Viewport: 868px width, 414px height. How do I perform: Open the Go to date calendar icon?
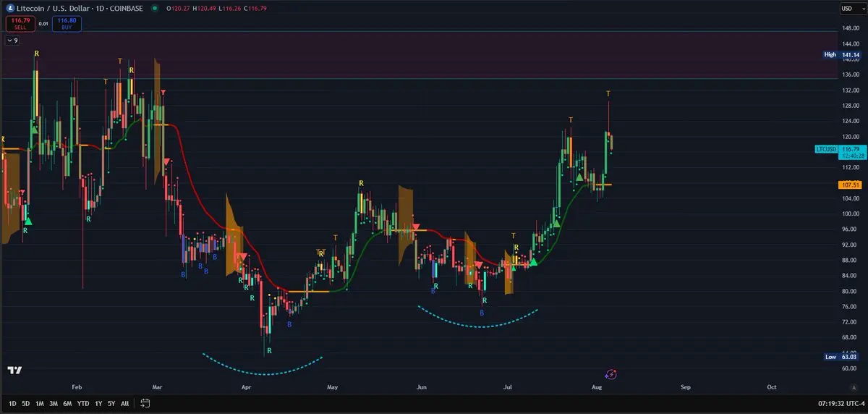point(145,403)
